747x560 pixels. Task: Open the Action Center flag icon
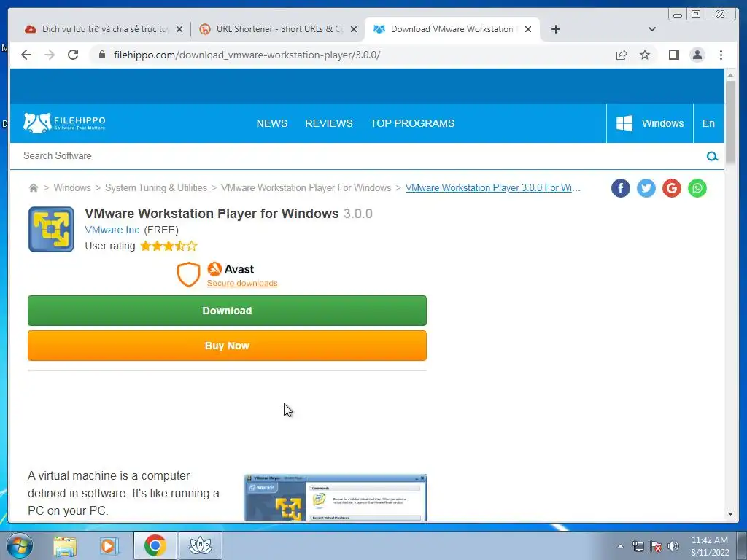click(656, 546)
